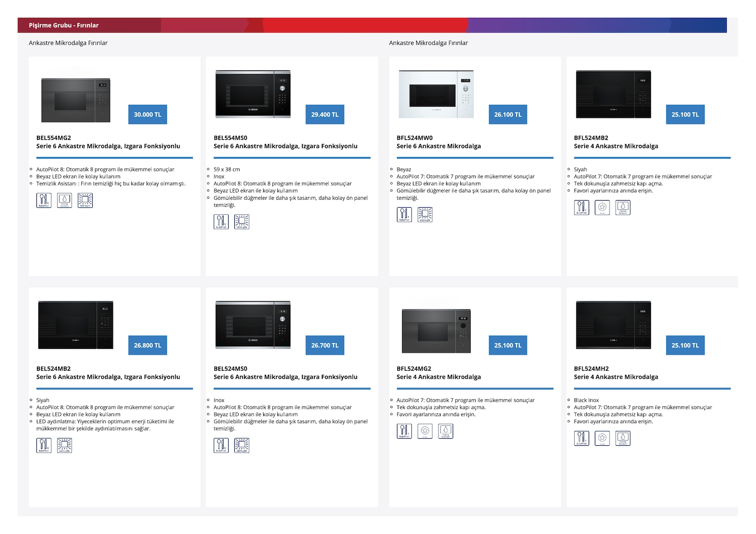This screenshot has height=534, width=756.
Task: Tap the AutoPilot icon in the BEL524MS0 card
Action: [x=221, y=445]
